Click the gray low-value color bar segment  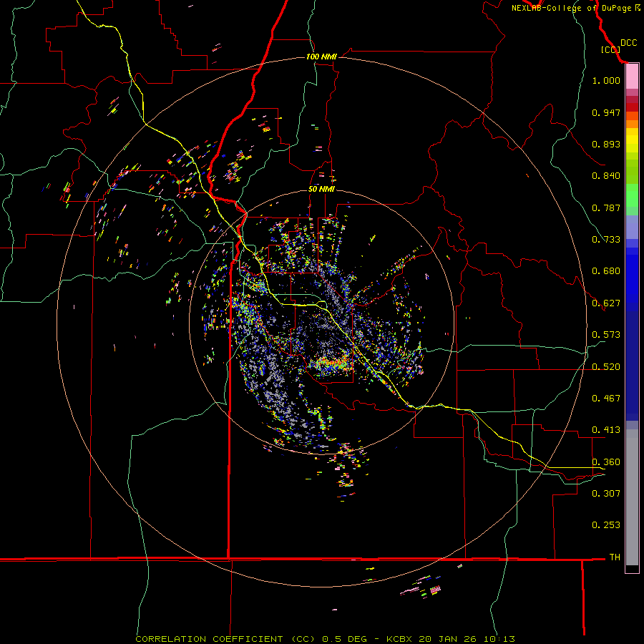(632, 497)
